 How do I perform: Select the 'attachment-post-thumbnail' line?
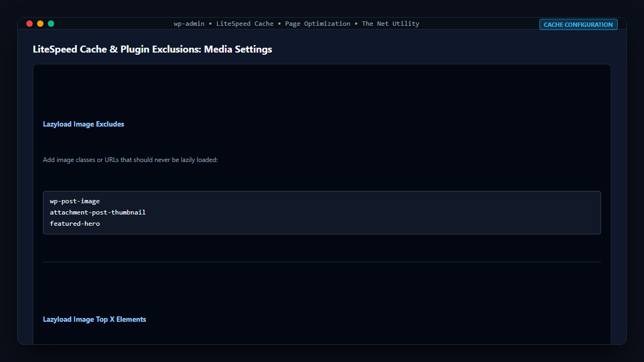pos(98,212)
